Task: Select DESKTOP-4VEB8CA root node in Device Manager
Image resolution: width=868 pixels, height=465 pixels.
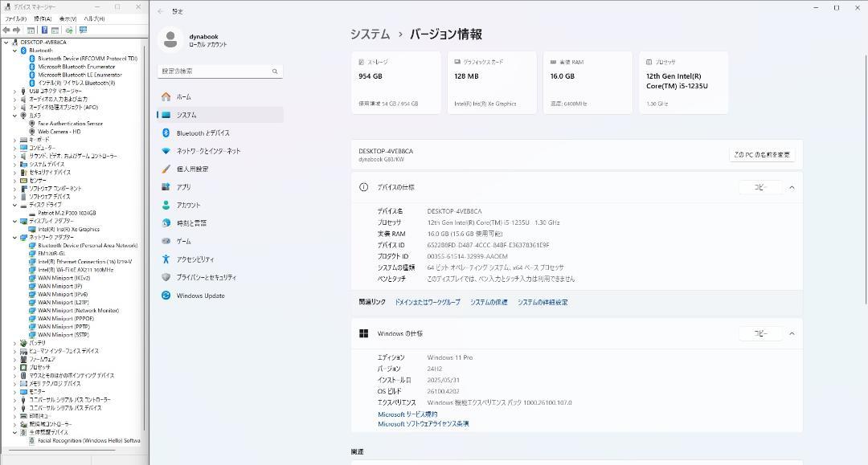Action: 43,42
